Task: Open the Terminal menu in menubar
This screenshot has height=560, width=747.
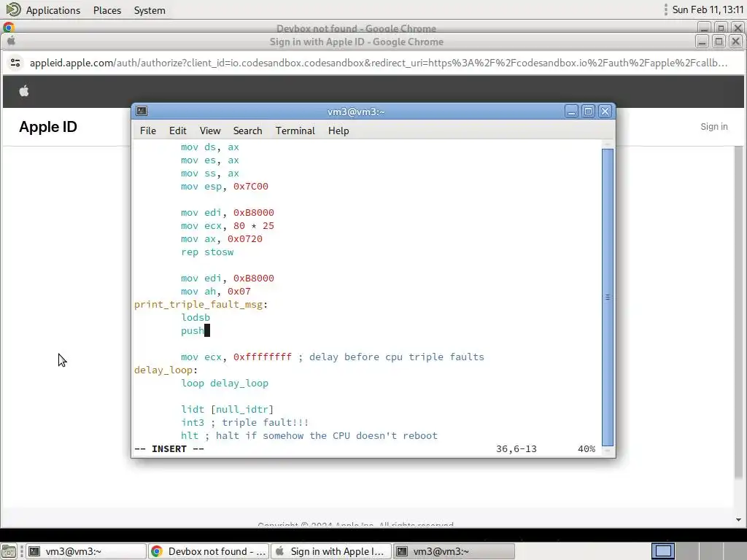Action: tap(295, 131)
